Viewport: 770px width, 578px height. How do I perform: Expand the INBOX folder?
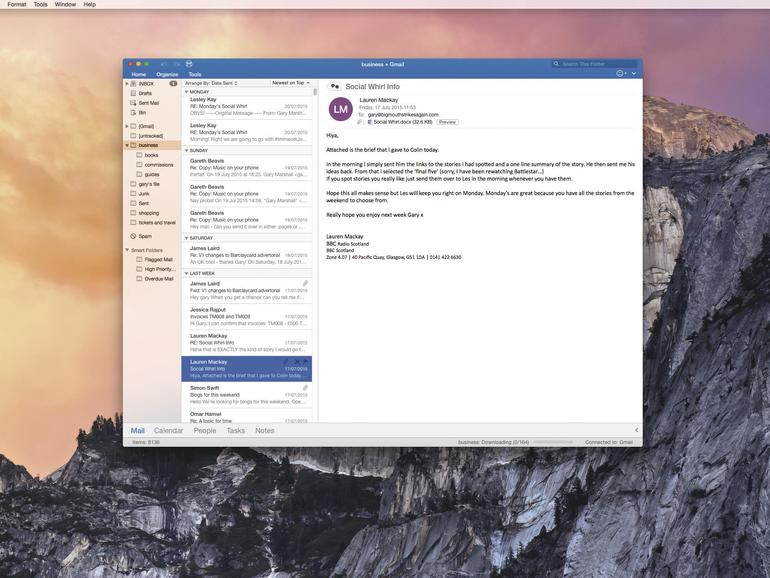(x=127, y=84)
